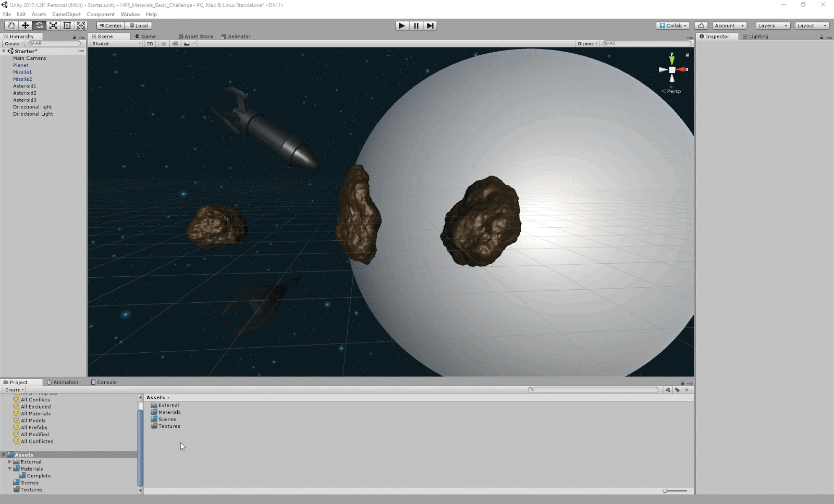Switch to the Game tab
The height and width of the screenshot is (504, 834).
tap(148, 36)
